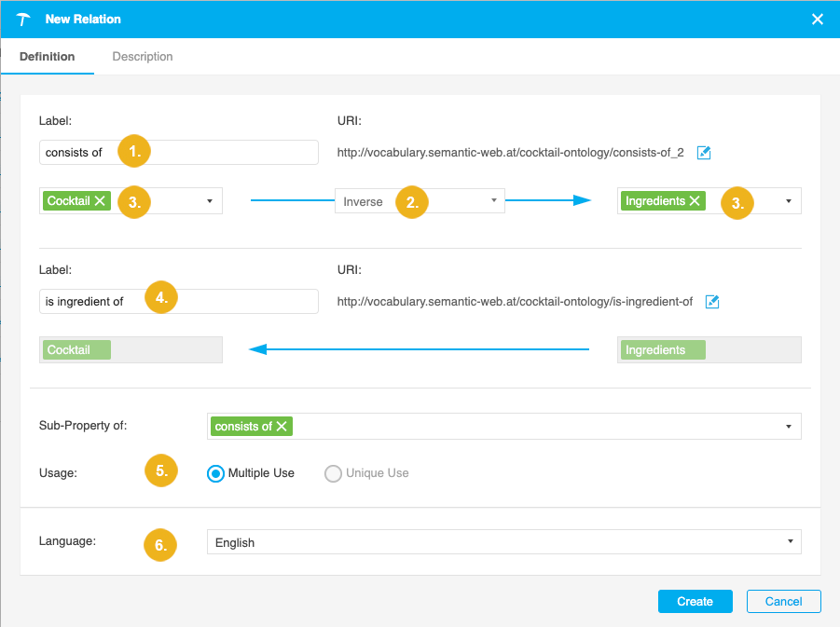Screen dimensions: 840x627
Task: Select the Definition tab
Action: point(48,57)
